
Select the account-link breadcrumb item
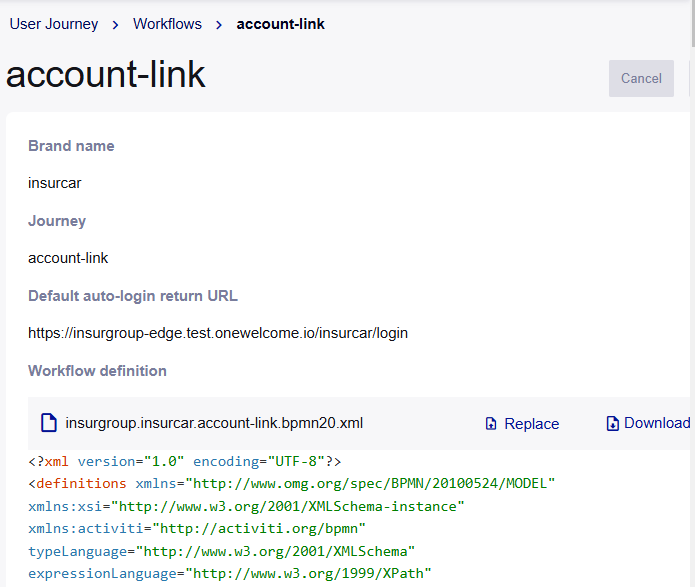pyautogui.click(x=281, y=24)
